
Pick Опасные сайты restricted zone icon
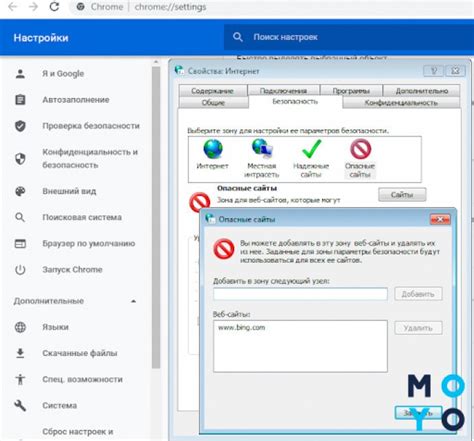pyautogui.click(x=360, y=149)
